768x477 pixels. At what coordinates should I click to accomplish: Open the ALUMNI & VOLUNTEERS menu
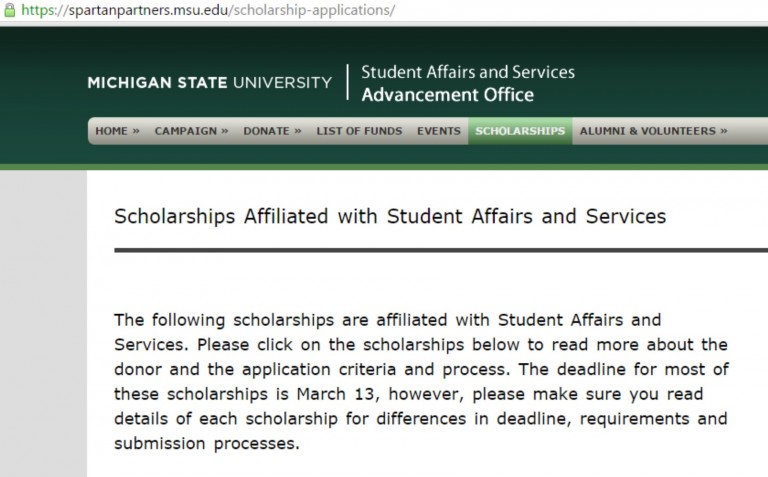tap(647, 131)
